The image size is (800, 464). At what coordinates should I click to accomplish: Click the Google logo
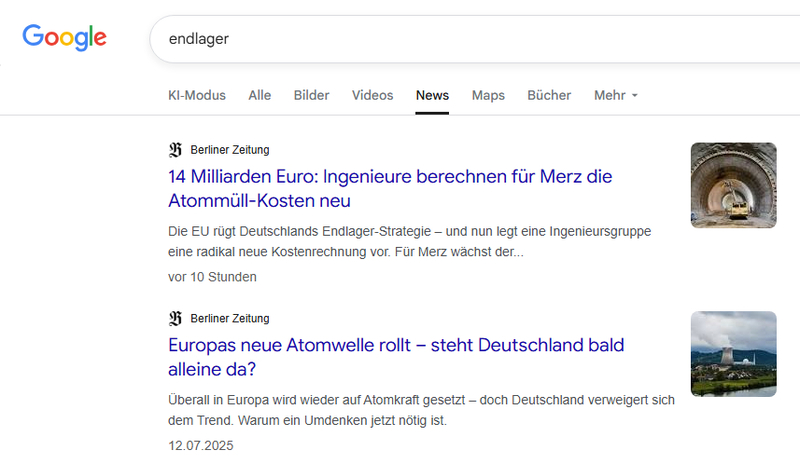64,38
